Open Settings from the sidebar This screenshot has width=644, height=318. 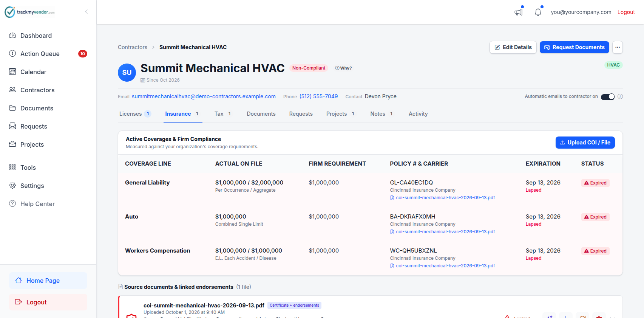48,186
